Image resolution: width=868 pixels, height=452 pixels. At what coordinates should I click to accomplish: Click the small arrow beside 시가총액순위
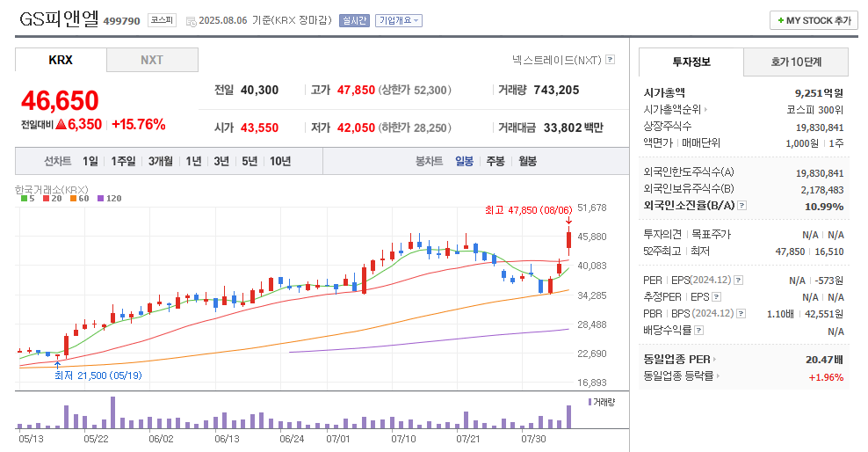pos(705,110)
